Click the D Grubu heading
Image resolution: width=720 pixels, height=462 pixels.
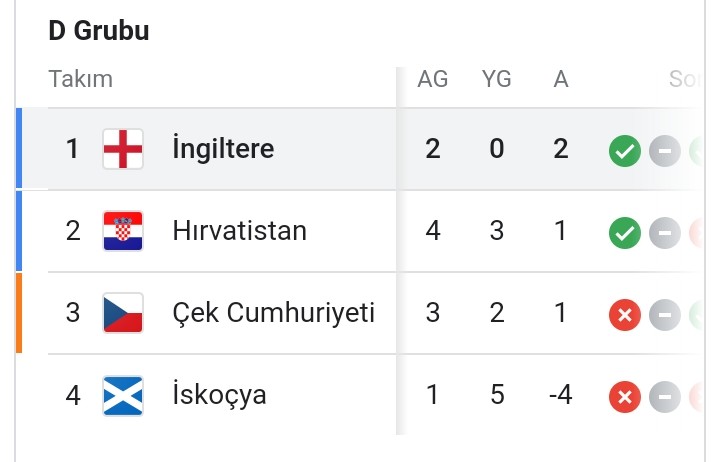click(99, 31)
